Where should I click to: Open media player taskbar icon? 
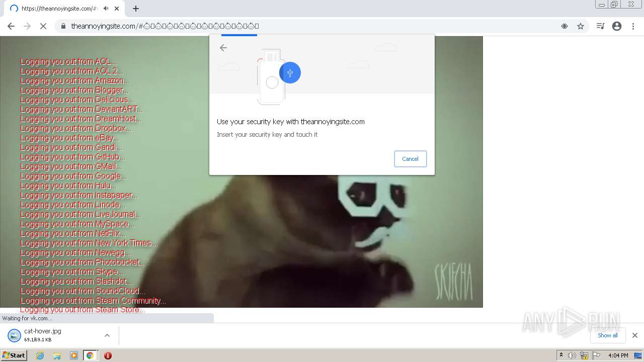tap(74, 355)
